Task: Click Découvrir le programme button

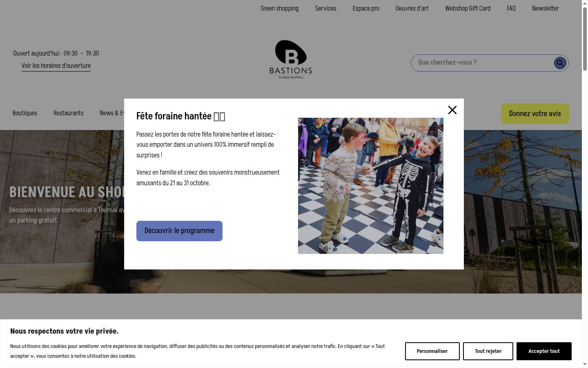Action: (179, 231)
